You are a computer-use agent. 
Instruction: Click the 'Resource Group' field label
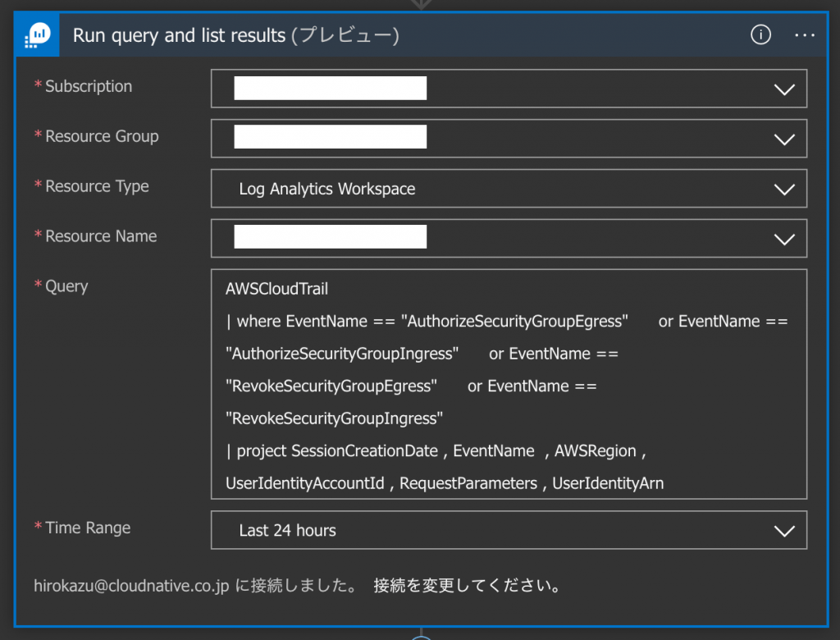click(102, 136)
